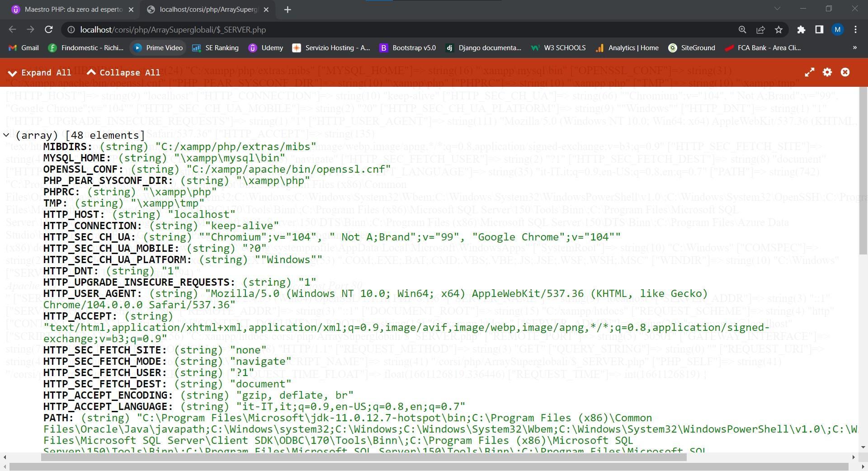Click the PHPRC key
868x471 pixels.
(62, 192)
